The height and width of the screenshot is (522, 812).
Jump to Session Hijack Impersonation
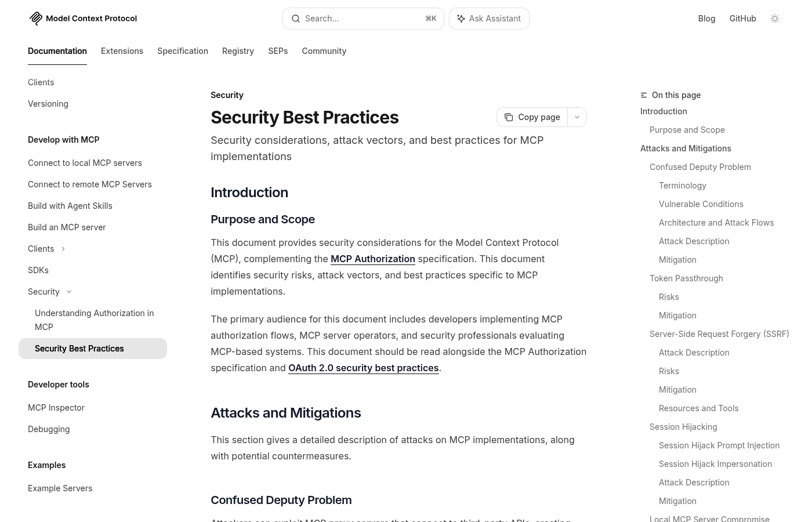(715, 464)
